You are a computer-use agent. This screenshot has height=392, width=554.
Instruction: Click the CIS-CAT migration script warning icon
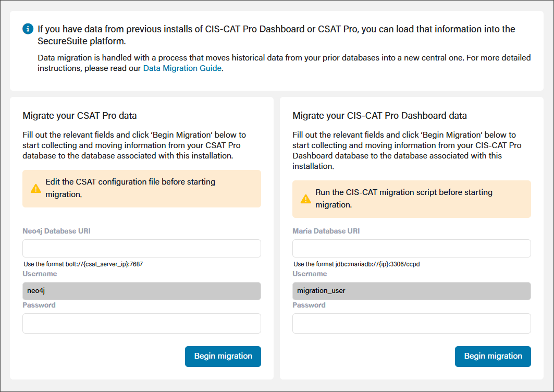coord(305,199)
